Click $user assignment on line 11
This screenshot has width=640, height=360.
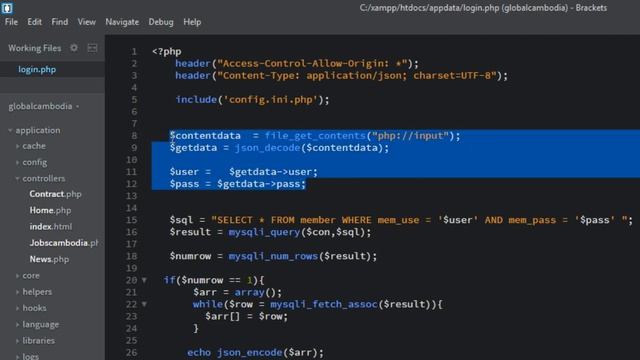(x=244, y=172)
